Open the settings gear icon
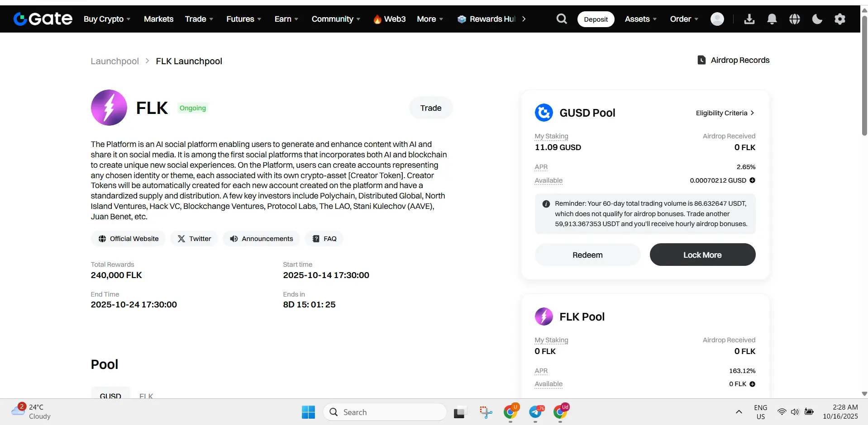This screenshot has height=425, width=868. point(840,19)
